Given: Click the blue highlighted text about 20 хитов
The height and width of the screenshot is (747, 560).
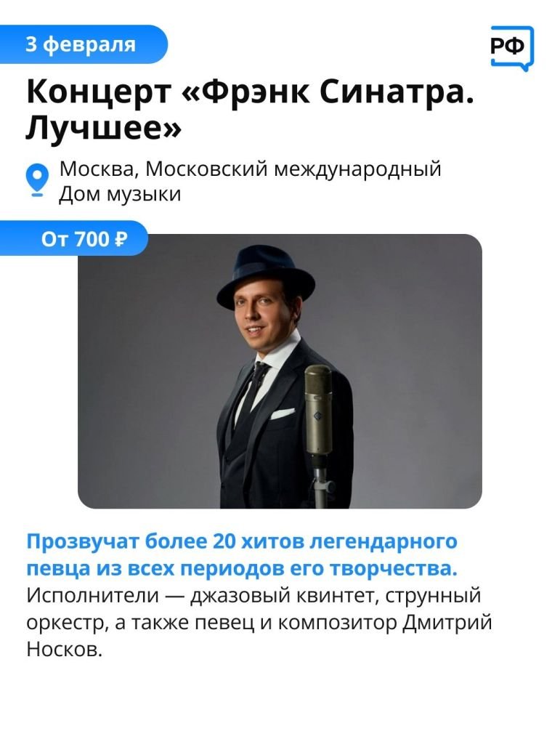Looking at the screenshot, I should click(242, 555).
